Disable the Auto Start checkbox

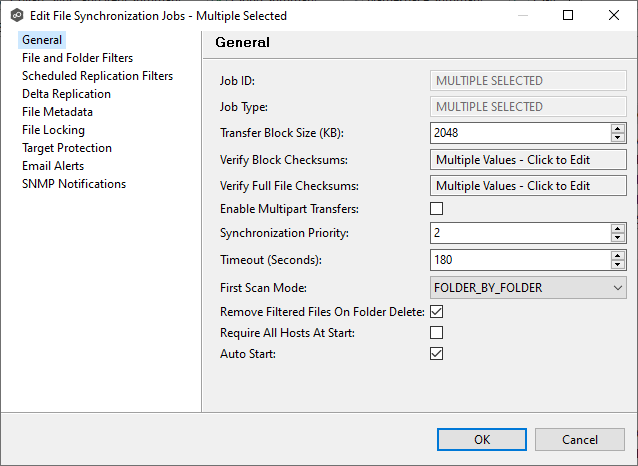click(x=436, y=353)
